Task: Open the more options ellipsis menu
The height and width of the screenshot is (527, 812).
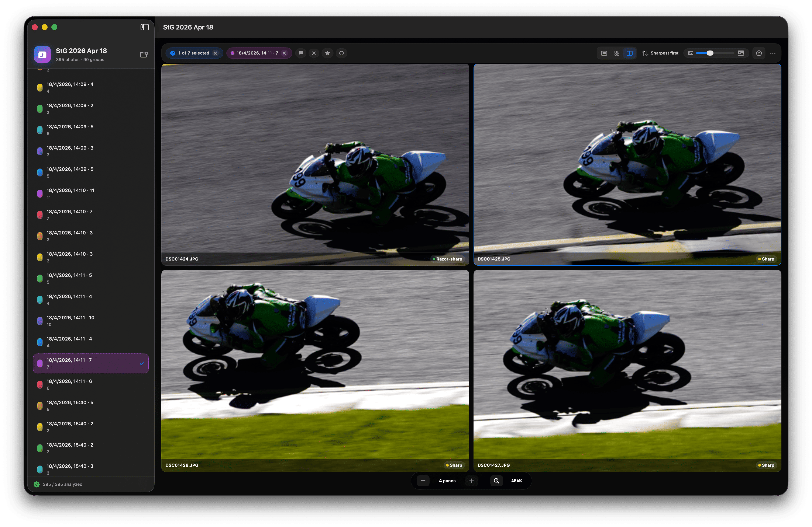Action: point(773,53)
